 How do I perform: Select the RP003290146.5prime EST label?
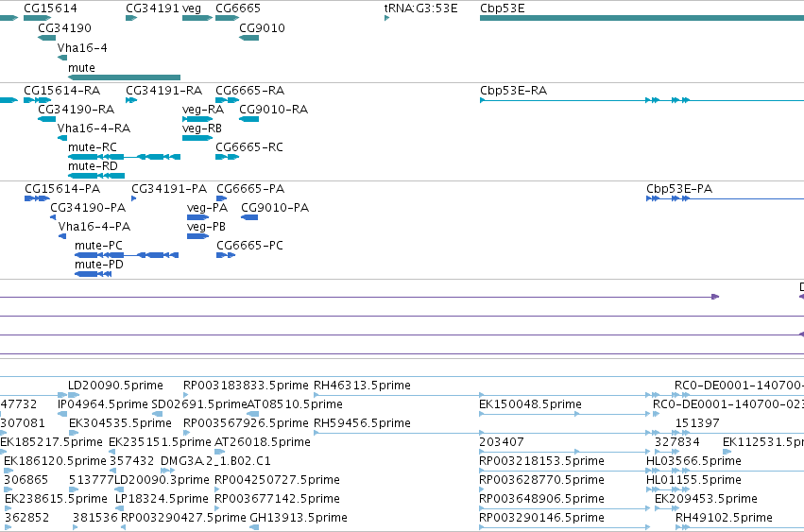(541, 518)
